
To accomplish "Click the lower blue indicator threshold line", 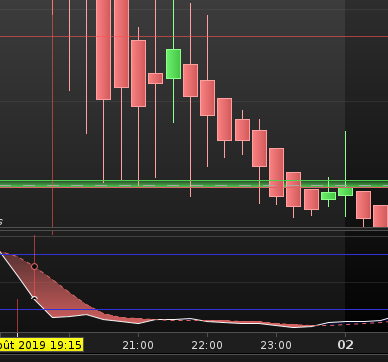I will click(x=194, y=310).
